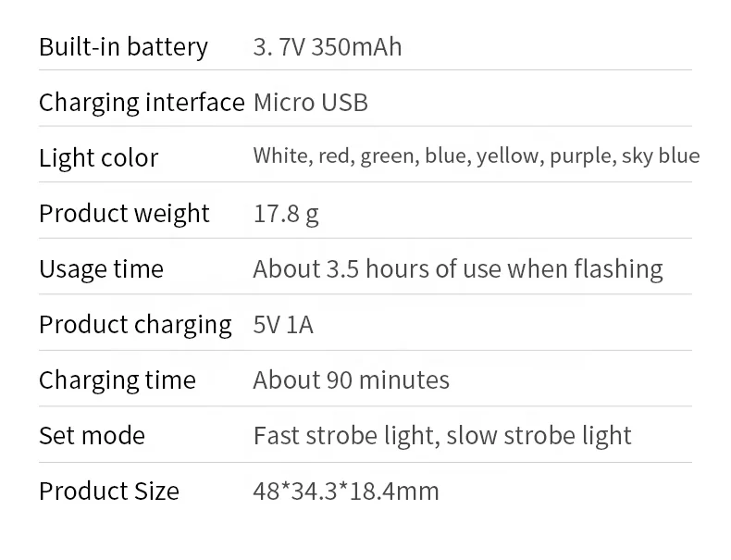
Task: Click the "Light color" row label
Action: click(x=98, y=158)
